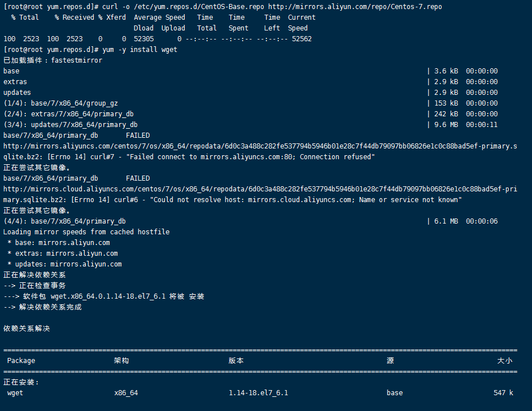This screenshot has height=411, width=532.
Task: Click the '大小' column header
Action: (505, 361)
